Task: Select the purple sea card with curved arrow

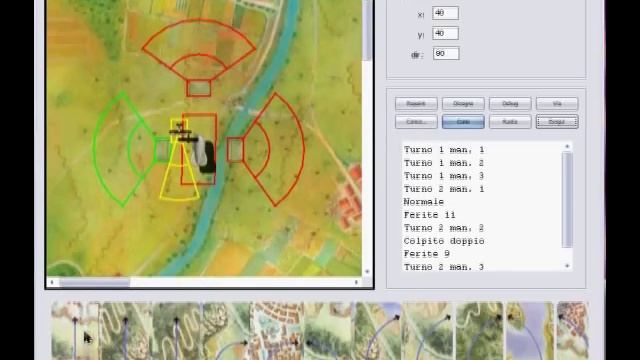Action: [529, 331]
